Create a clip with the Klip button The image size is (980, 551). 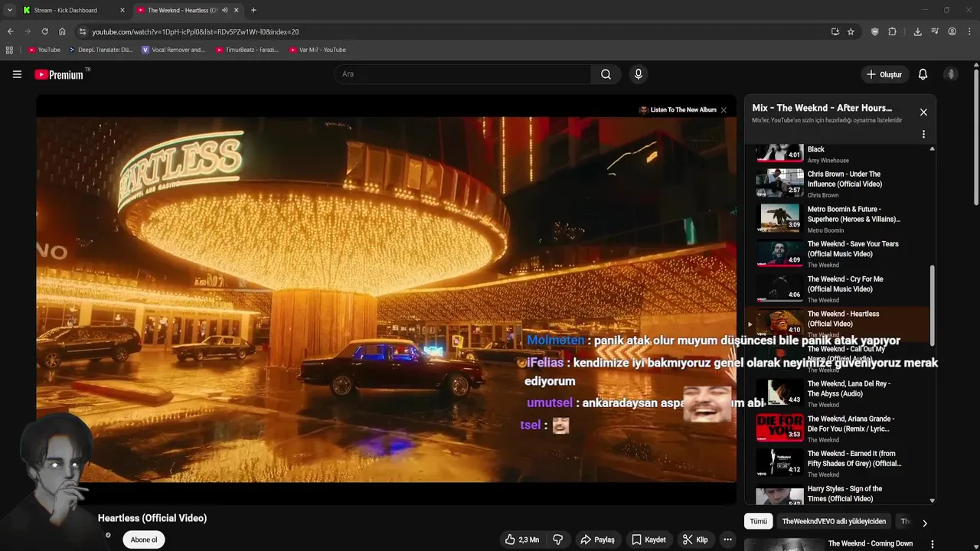point(695,540)
